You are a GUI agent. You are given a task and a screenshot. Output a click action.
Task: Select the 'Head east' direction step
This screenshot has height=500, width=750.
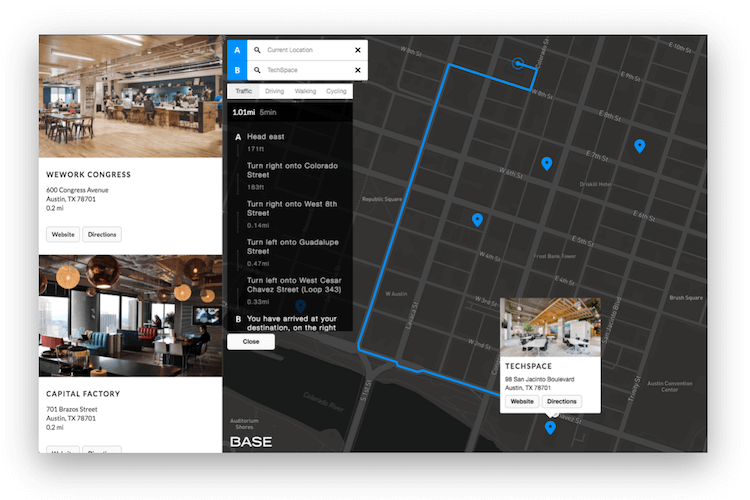290,142
